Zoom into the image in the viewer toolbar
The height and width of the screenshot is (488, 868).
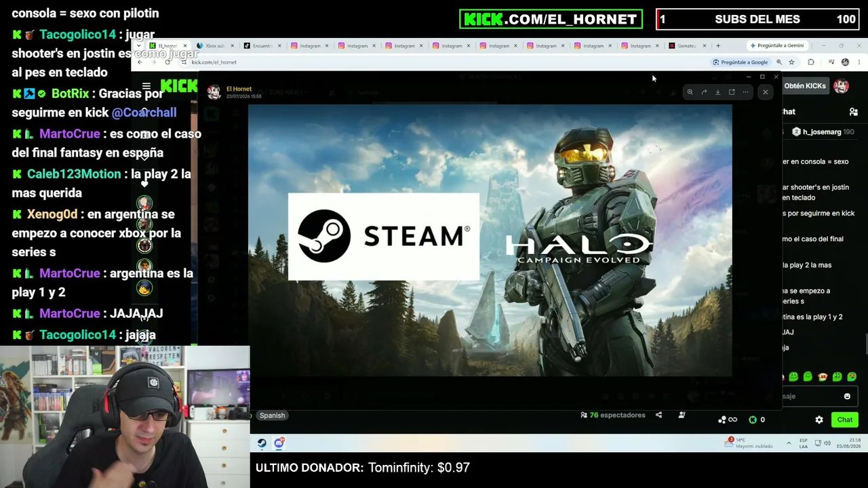[x=690, y=92]
